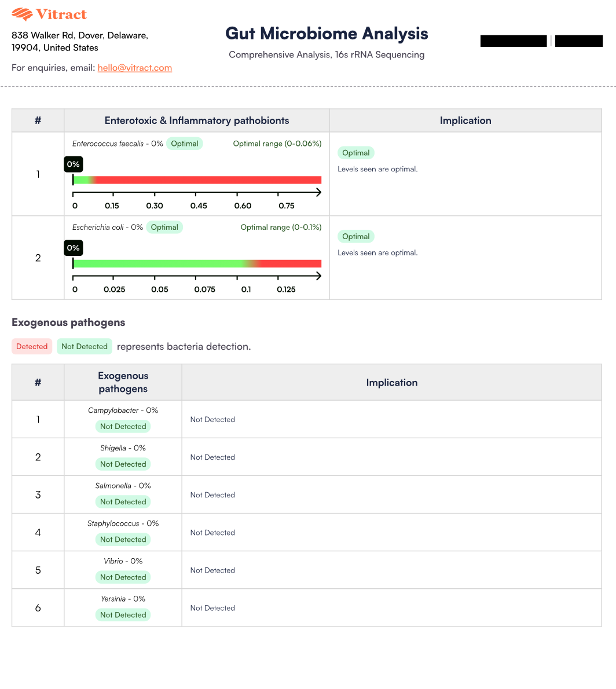
Task: Click the Optimal badge beside Enterococcus faecalis
Action: coord(185,144)
